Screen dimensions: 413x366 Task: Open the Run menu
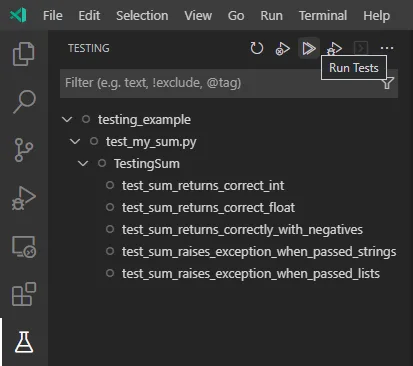[x=271, y=15]
